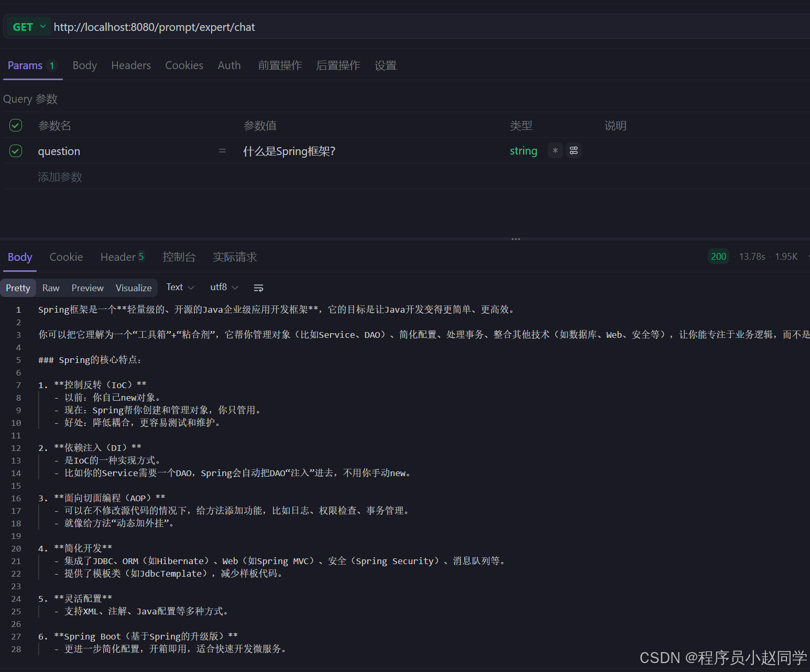Switch to the Raw response view
This screenshot has width=810, height=672.
[x=50, y=288]
